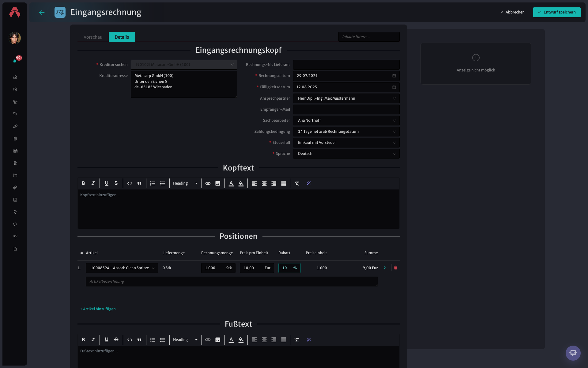Image resolution: width=588 pixels, height=368 pixels.
Task: Focus the Inhalte filtern search field
Action: point(369,37)
